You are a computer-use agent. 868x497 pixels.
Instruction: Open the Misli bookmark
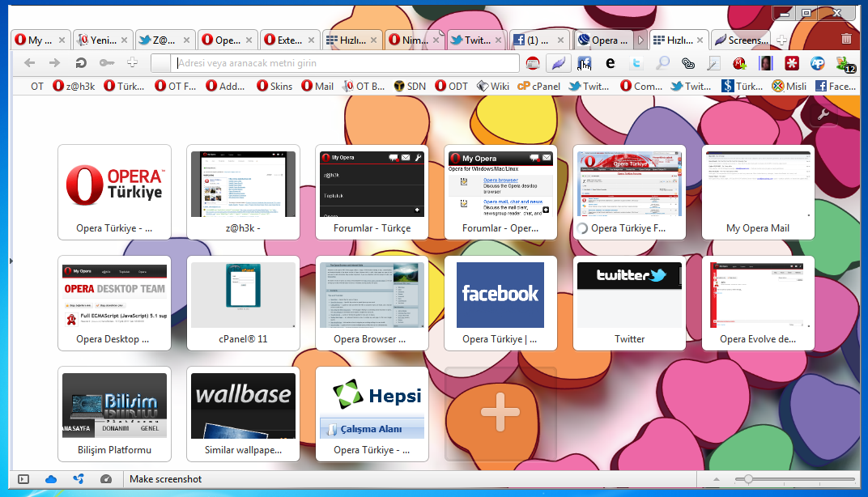click(789, 87)
